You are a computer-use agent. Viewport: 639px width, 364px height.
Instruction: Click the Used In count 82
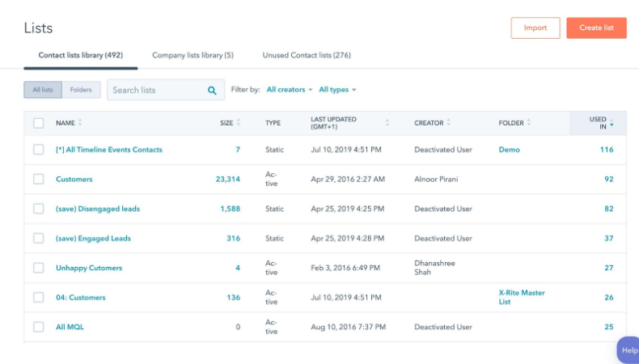coord(609,209)
